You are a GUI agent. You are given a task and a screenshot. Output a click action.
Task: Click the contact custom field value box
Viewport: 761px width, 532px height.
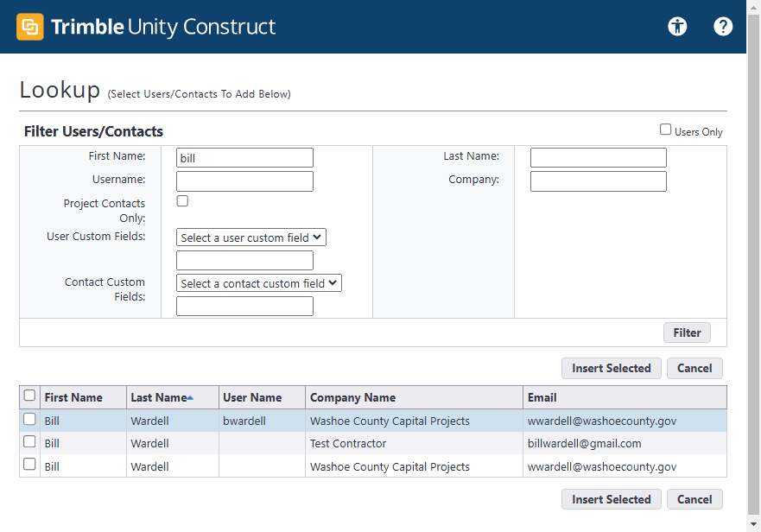[x=244, y=307]
